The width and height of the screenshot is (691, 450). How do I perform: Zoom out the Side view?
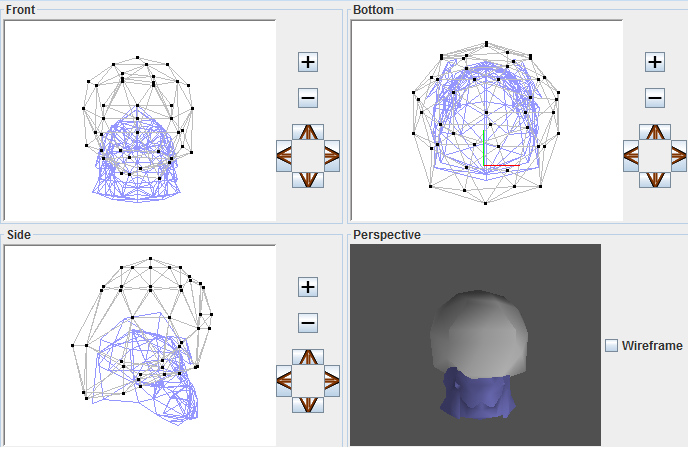pos(308,323)
